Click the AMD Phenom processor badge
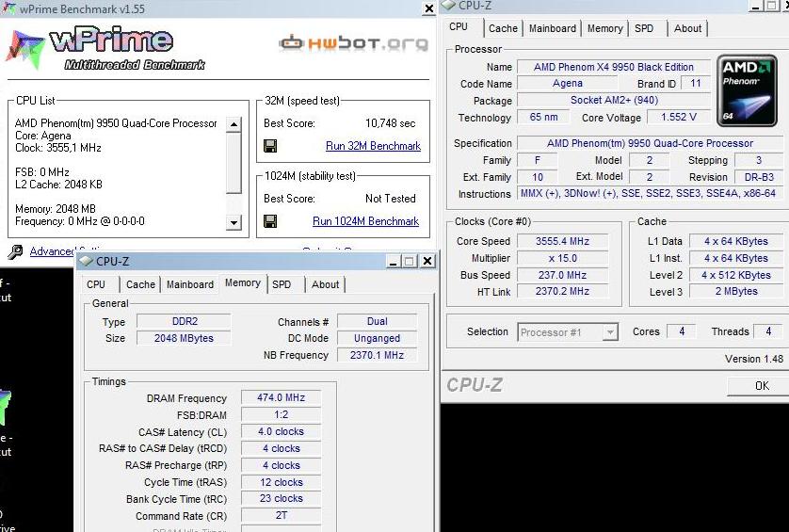Viewport: 789px width, 532px height. [747, 90]
